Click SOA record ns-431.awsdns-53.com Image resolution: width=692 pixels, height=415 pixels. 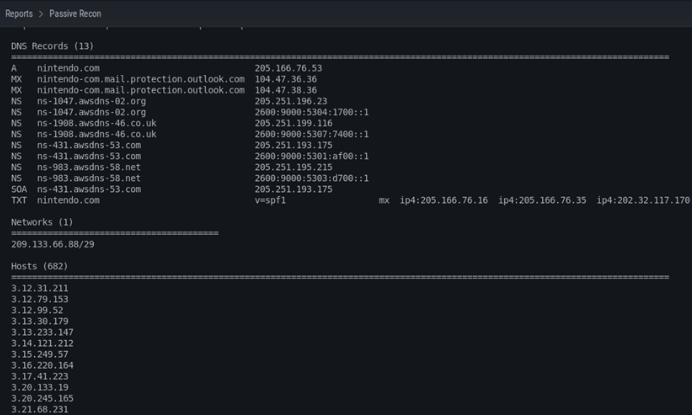pyautogui.click(x=89, y=189)
